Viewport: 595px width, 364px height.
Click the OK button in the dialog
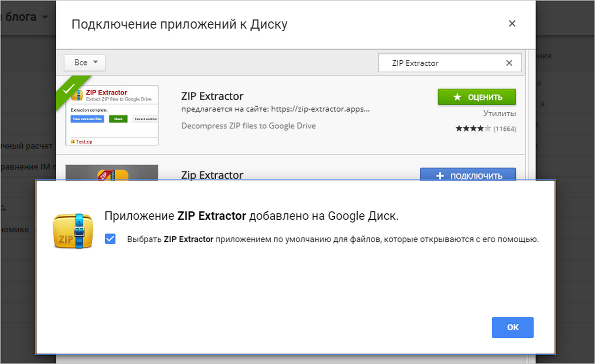pyautogui.click(x=513, y=327)
